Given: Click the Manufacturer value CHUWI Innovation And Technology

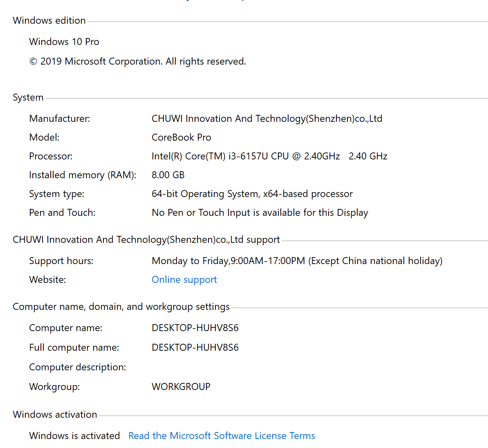Looking at the screenshot, I should [x=267, y=119].
